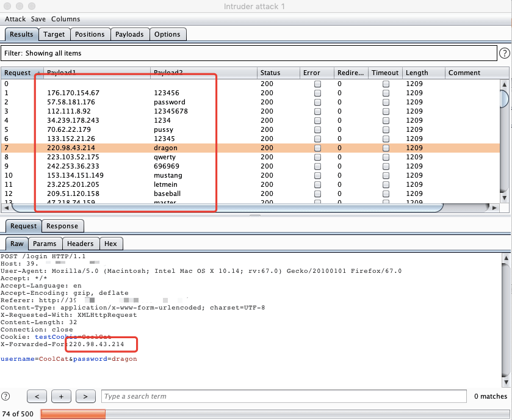
Task: Click results table scroll down arrow
Action: pos(505,198)
